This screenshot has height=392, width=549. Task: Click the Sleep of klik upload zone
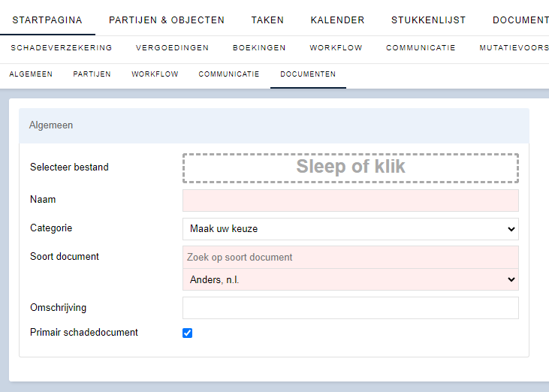[x=351, y=168]
